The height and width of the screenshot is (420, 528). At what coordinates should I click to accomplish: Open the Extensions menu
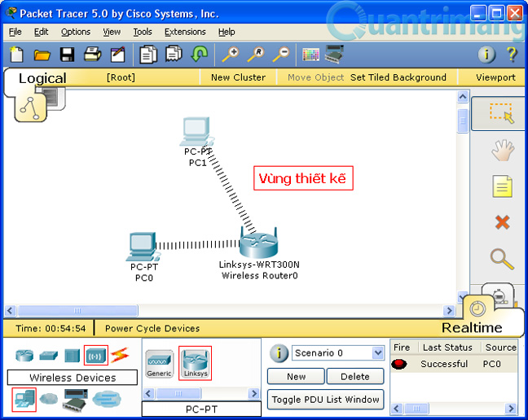pyautogui.click(x=185, y=32)
